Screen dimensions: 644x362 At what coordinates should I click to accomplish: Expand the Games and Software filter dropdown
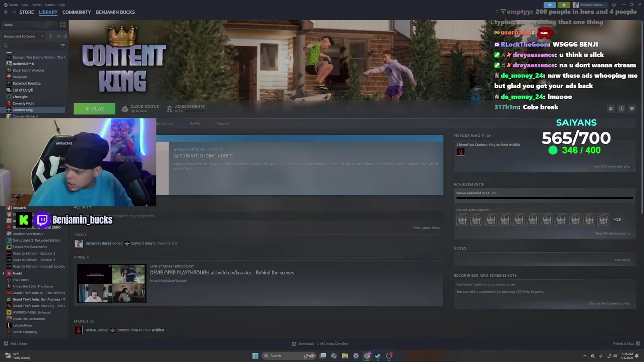[x=23, y=36]
